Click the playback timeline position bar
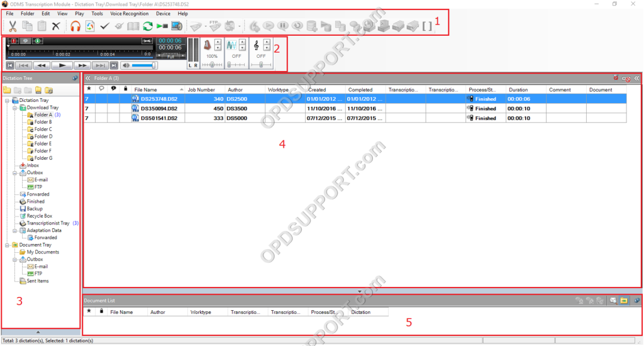644x346 pixels. (x=80, y=47)
